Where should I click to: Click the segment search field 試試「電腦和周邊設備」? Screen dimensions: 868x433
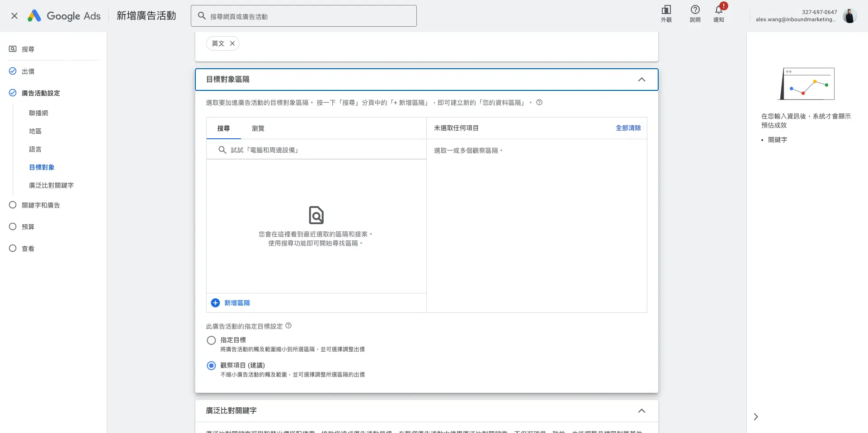point(316,150)
